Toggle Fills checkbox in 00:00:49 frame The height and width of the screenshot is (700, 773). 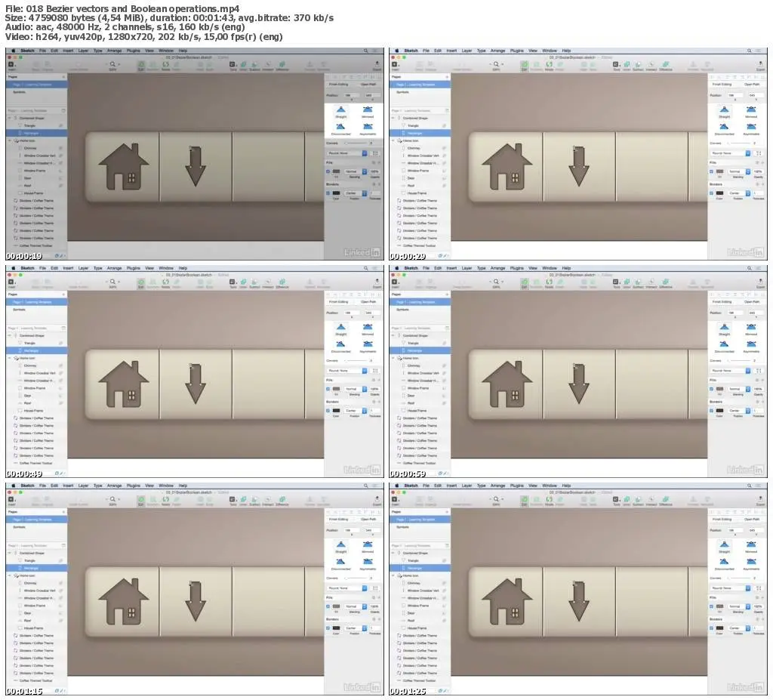point(328,389)
